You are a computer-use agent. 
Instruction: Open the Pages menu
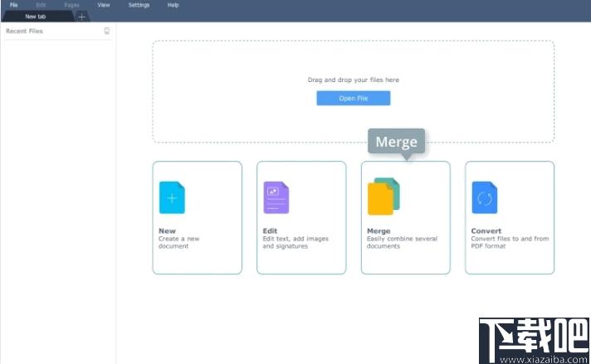pos(71,5)
